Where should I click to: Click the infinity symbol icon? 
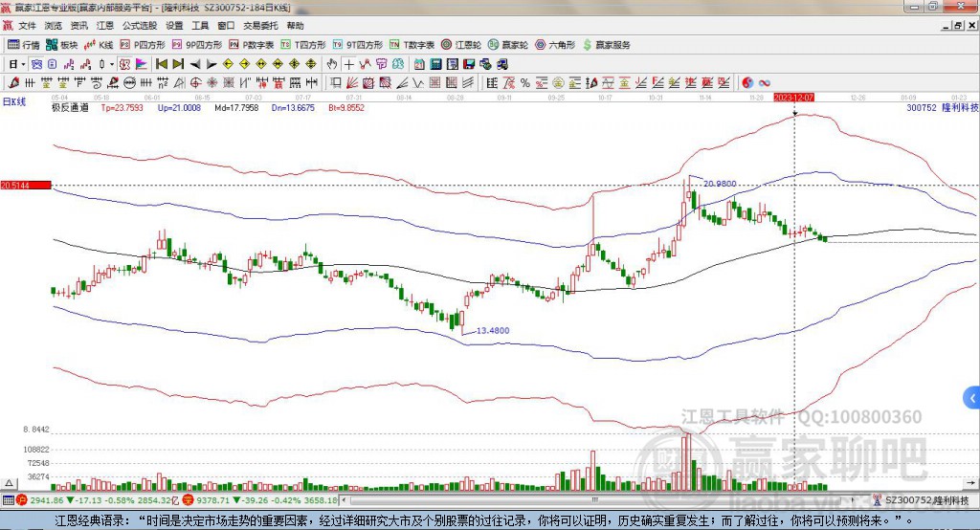coord(765,82)
